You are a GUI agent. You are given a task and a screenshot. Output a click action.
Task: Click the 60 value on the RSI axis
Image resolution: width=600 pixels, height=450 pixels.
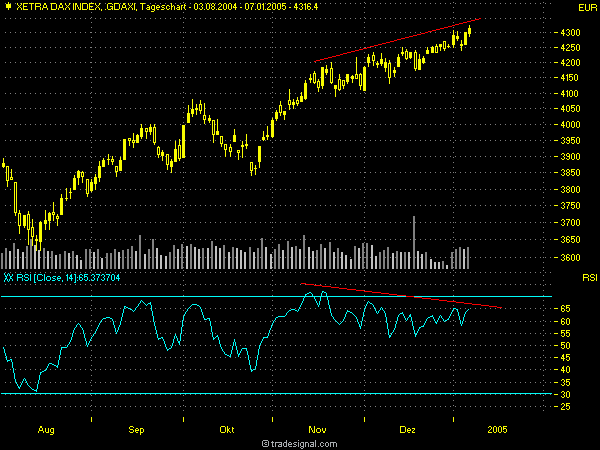(565, 322)
